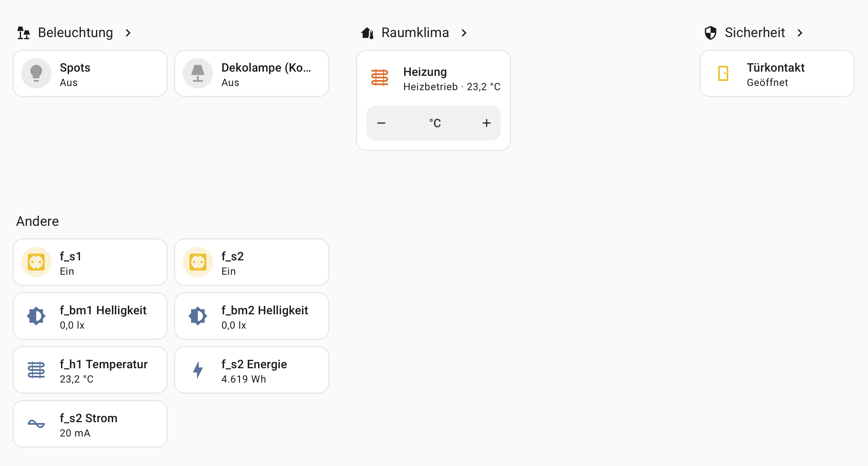Expand the Raumklima section chevron
Screen dimensions: 868x466
tap(464, 33)
